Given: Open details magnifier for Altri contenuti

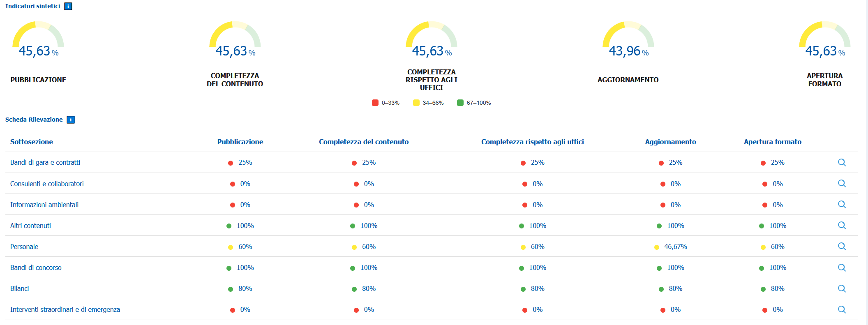Looking at the screenshot, I should coord(842,225).
